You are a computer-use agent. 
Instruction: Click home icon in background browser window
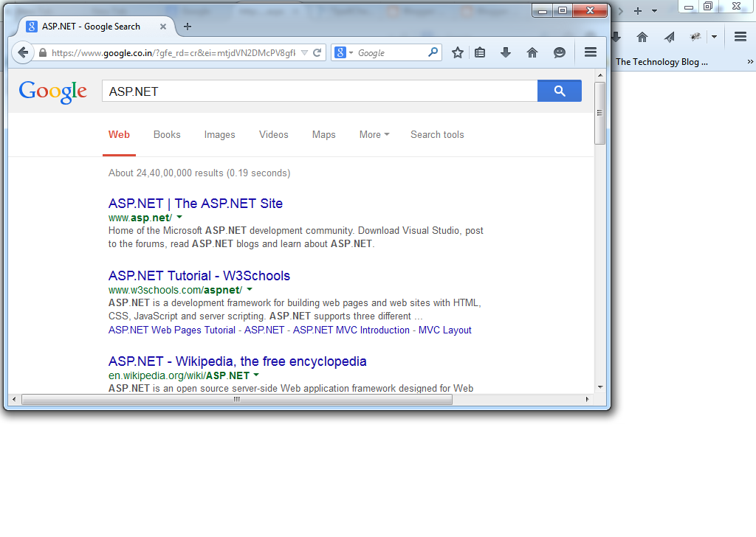(x=642, y=37)
